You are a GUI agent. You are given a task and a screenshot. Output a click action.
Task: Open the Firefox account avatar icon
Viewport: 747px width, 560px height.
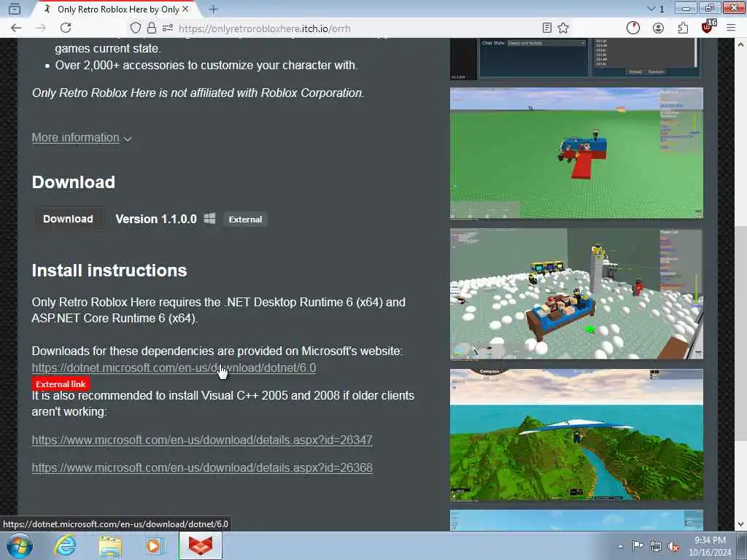pyautogui.click(x=659, y=28)
